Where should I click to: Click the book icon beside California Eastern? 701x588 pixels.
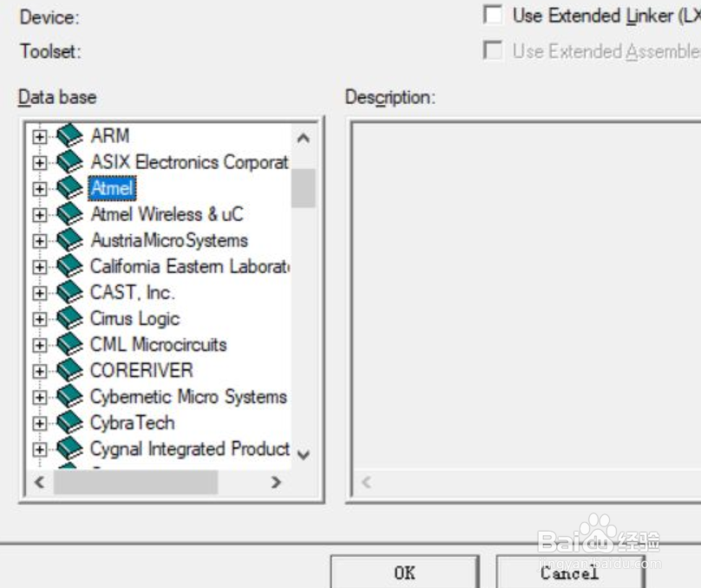(x=69, y=266)
